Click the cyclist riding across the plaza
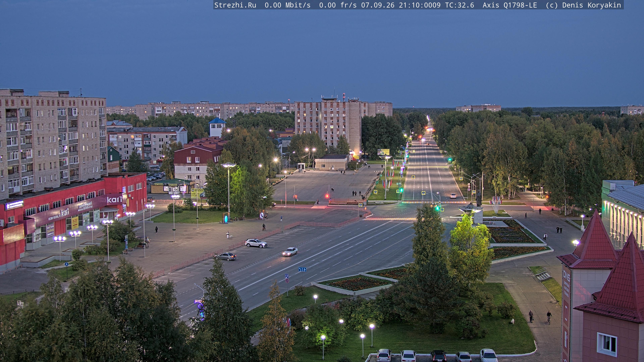The image size is (644, 362). pyautogui.click(x=263, y=227)
